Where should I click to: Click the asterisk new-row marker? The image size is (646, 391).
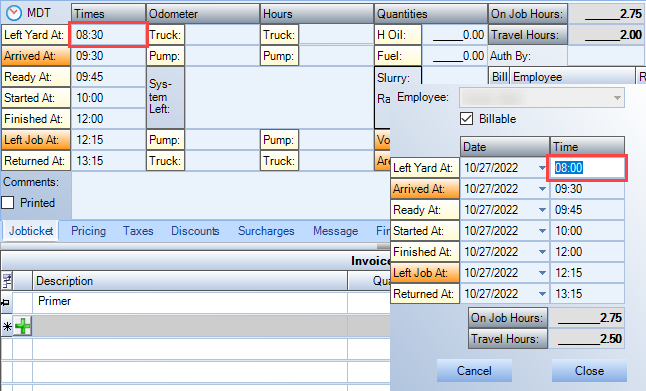click(x=7, y=327)
